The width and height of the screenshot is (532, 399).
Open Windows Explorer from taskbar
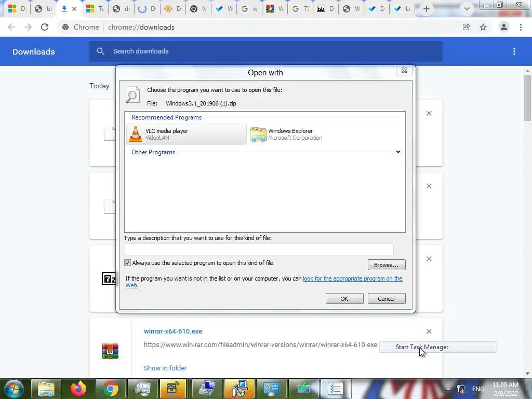[x=46, y=389]
